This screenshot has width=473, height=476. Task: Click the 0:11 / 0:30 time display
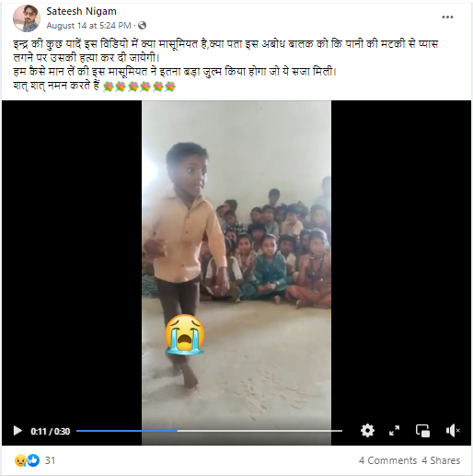coord(51,431)
